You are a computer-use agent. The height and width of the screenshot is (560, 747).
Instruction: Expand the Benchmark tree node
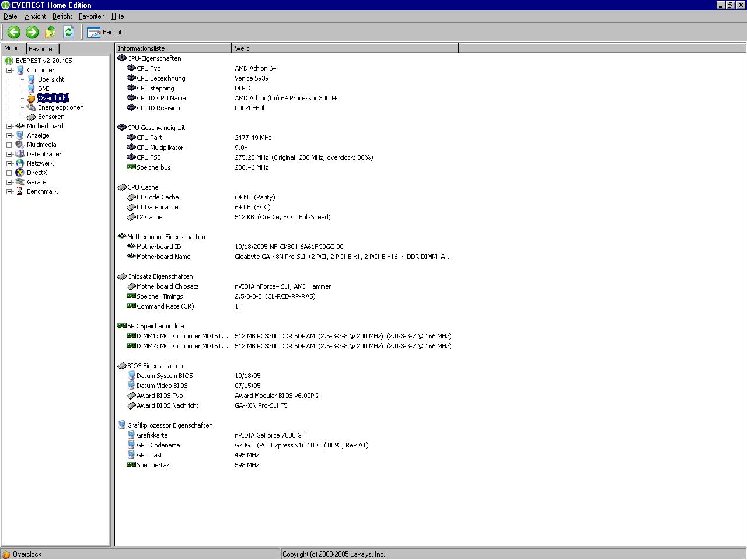(9, 191)
